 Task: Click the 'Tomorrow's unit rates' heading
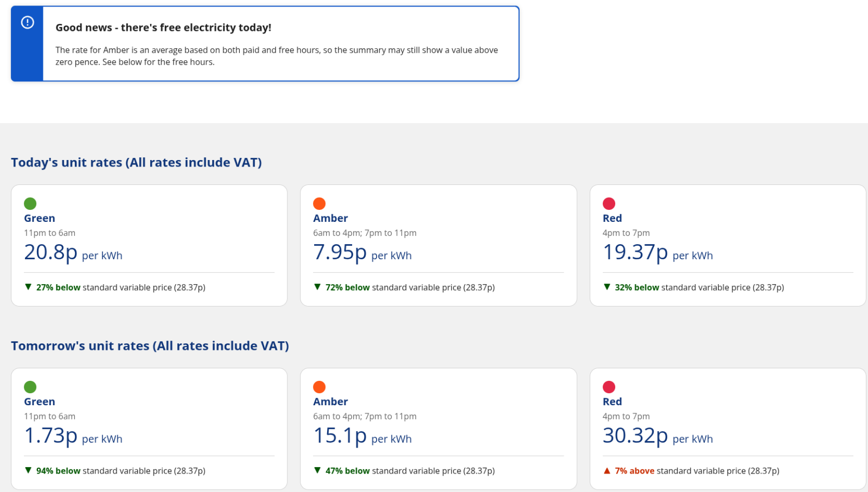(150, 346)
